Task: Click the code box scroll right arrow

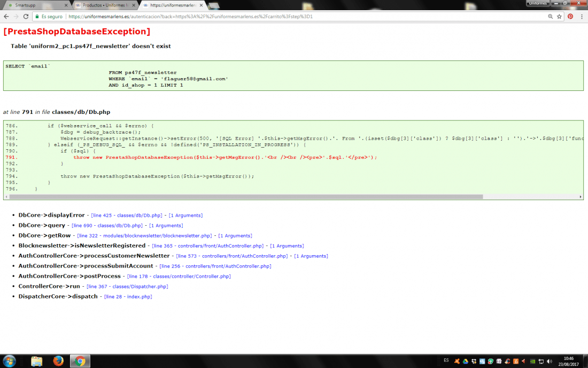Action: (581, 196)
